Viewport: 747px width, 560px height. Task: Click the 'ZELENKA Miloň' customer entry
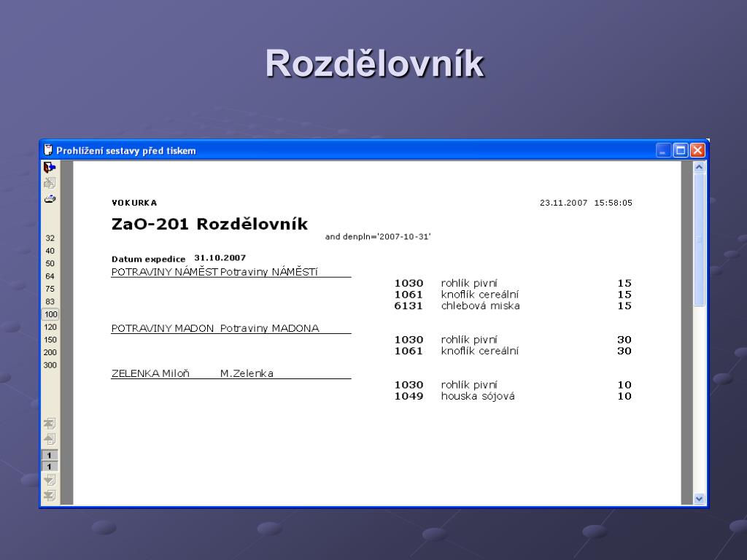150,373
